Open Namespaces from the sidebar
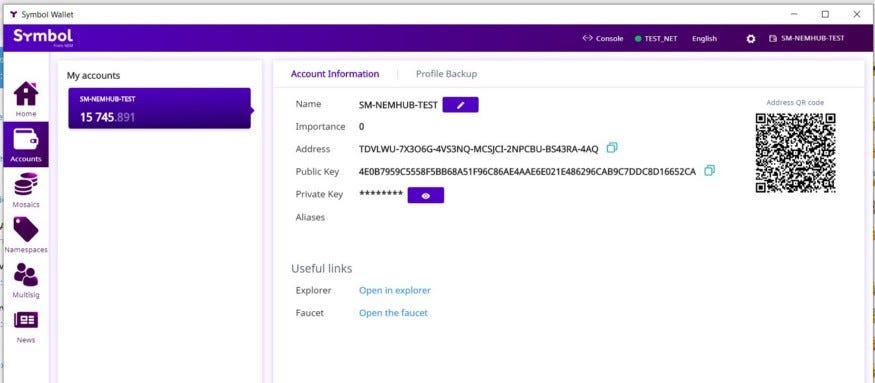The image size is (875, 383). pos(26,235)
